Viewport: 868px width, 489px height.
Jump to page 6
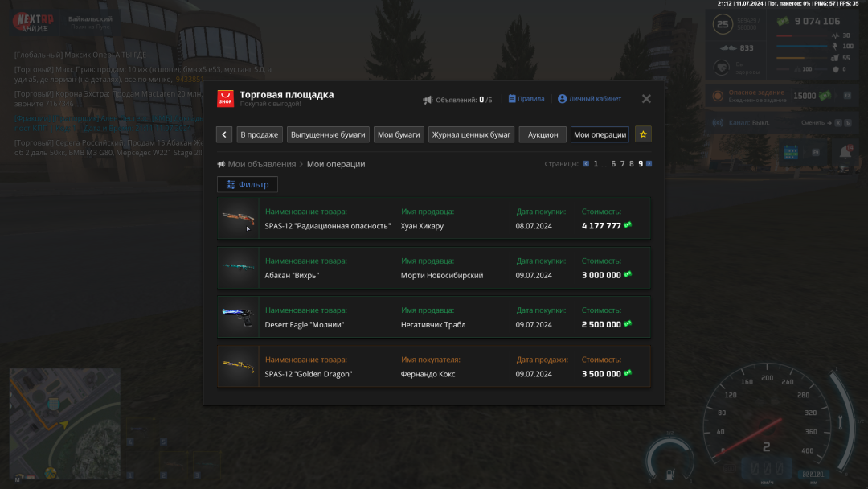(x=613, y=164)
